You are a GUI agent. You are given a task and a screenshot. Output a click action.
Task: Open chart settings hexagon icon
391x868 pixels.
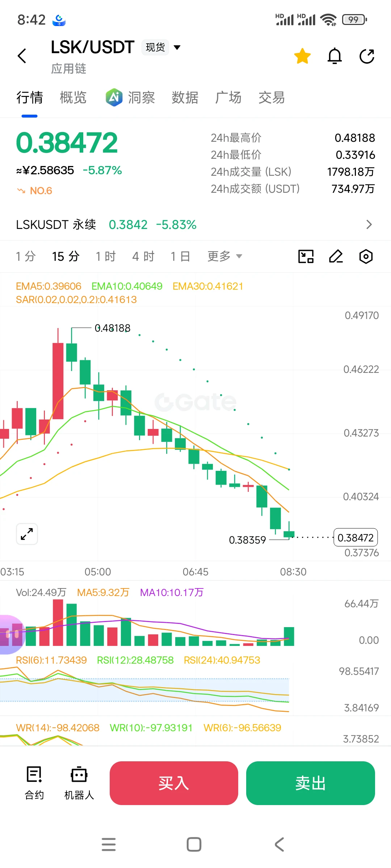click(x=366, y=256)
